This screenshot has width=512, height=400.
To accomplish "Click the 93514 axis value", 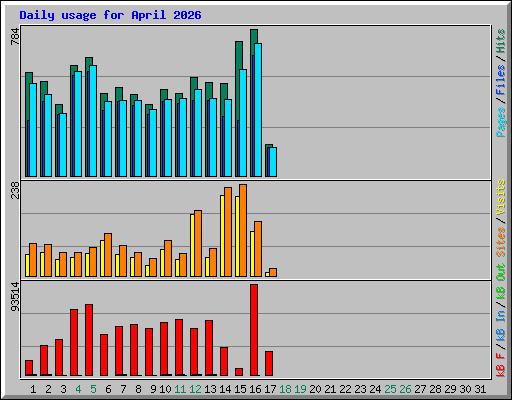I will [15, 297].
